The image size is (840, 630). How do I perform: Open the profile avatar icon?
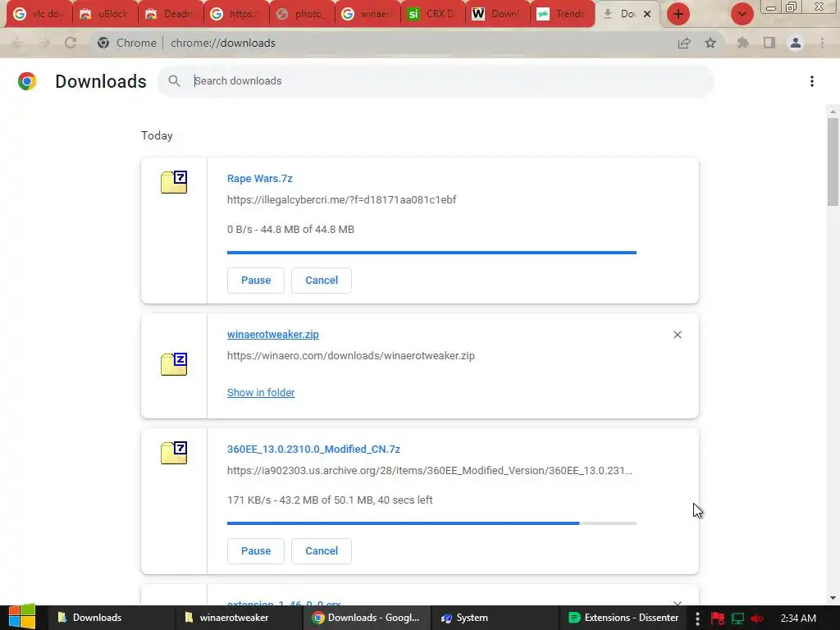pyautogui.click(x=796, y=43)
